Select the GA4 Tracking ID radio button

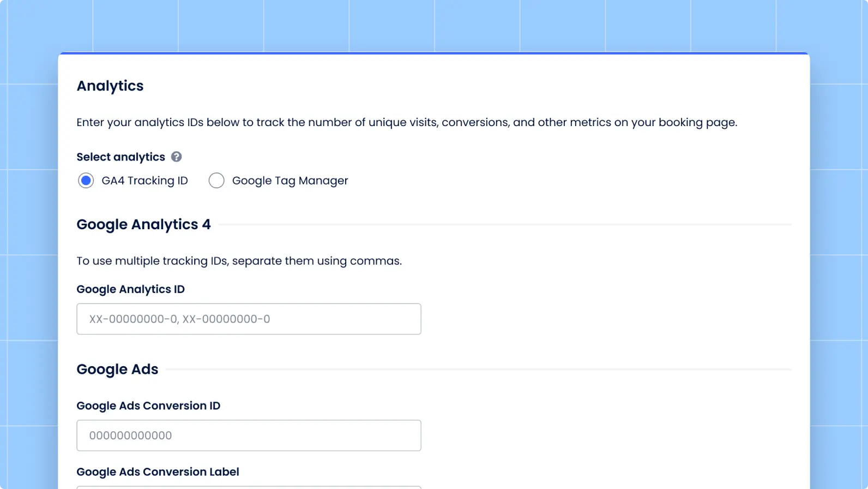(x=86, y=181)
